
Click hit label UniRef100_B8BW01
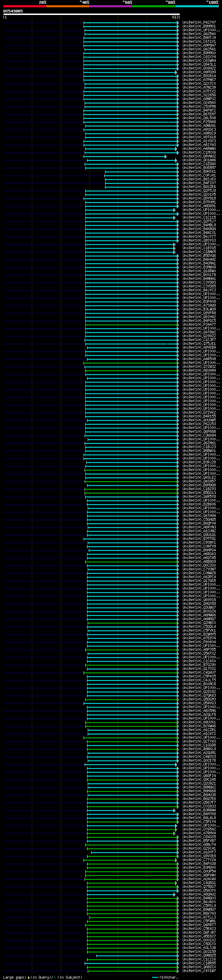point(199,451)
